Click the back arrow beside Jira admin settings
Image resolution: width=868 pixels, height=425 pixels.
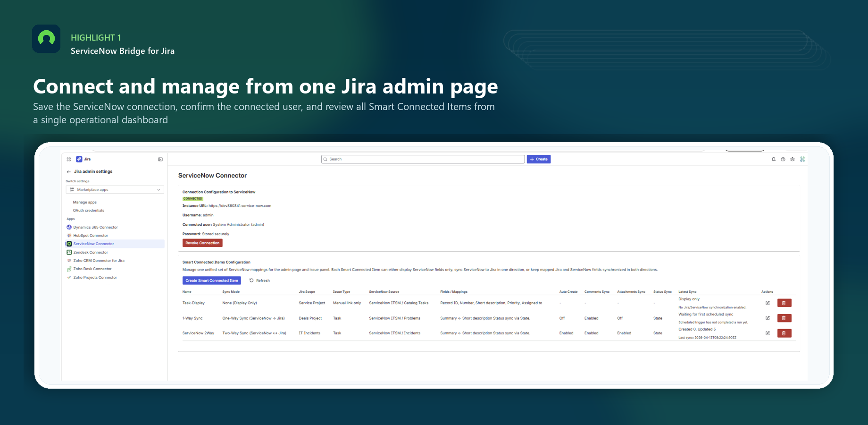(x=69, y=171)
